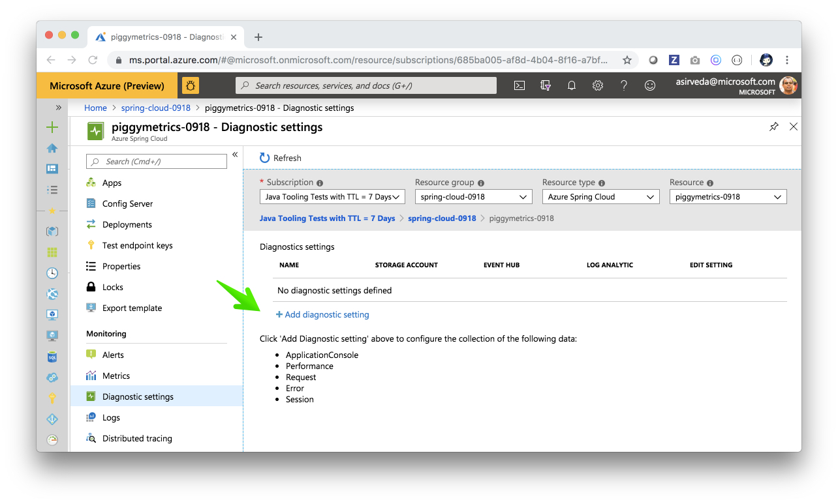This screenshot has height=504, width=838.
Task: Open a new browser tab with plus
Action: point(258,37)
